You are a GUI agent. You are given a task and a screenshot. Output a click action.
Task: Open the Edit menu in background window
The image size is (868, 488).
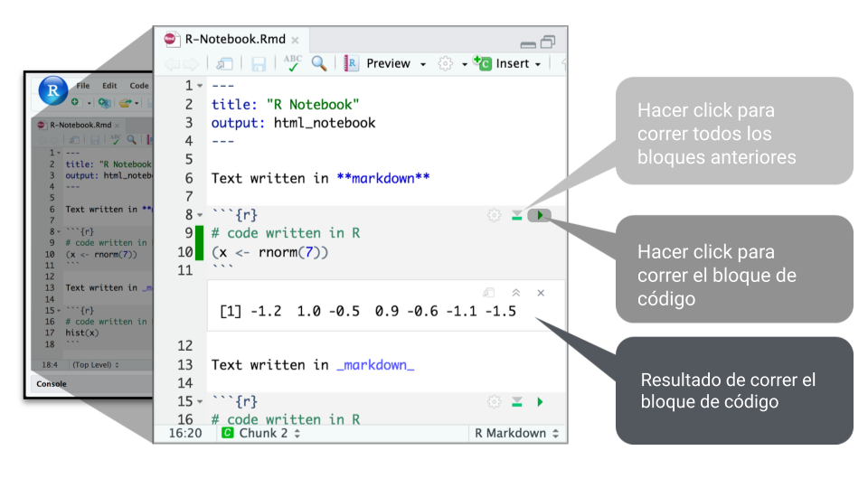[x=108, y=86]
